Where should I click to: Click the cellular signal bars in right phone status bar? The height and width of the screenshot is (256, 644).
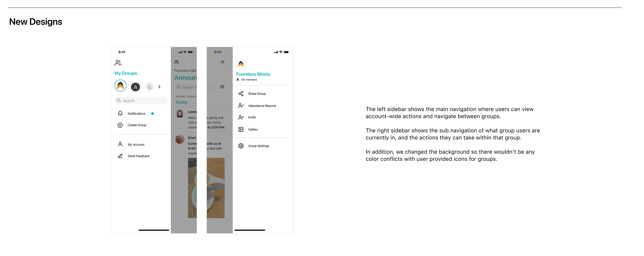point(276,52)
